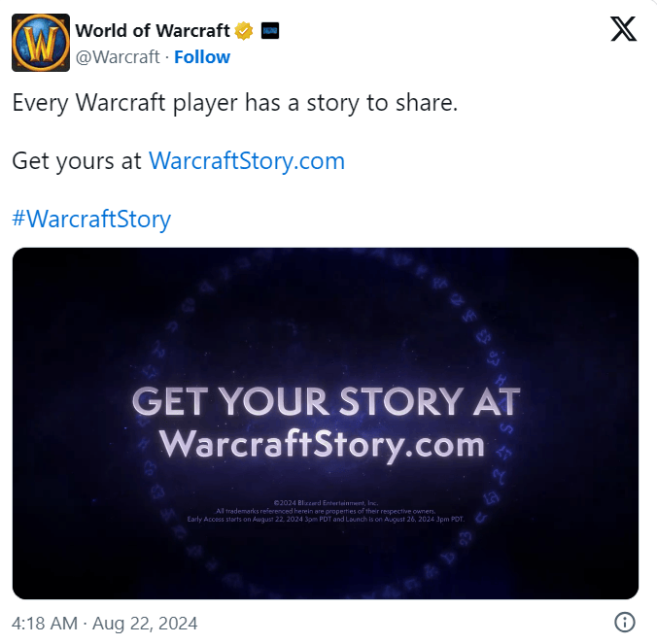
Task: Open the 4:18 AM Aug 22, 2024 timestamp
Action: pyautogui.click(x=104, y=623)
